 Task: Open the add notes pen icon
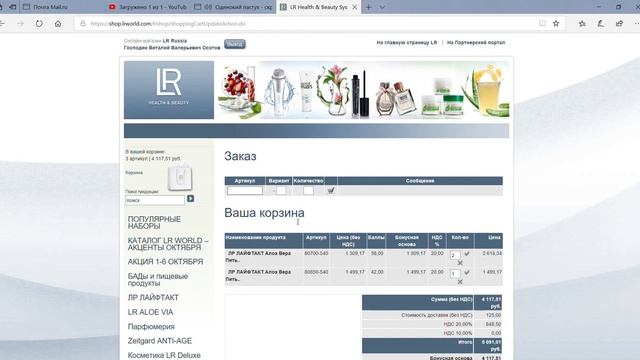click(x=601, y=24)
